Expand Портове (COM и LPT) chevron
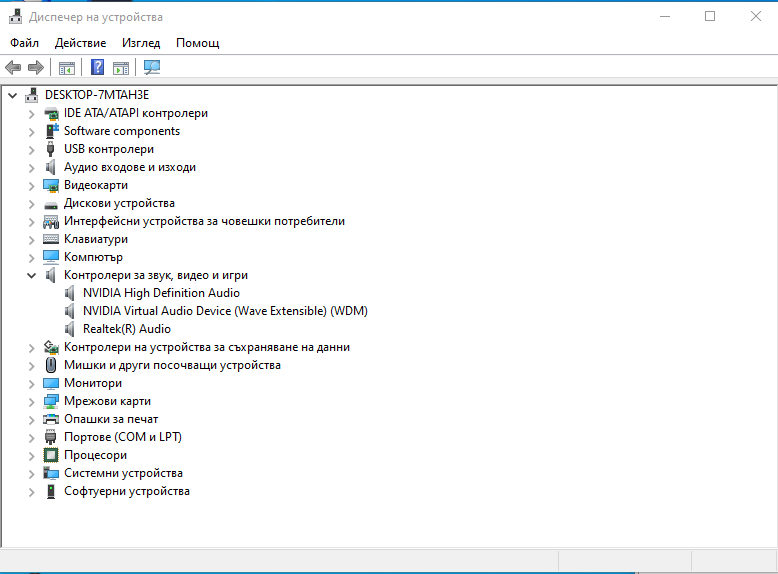The image size is (778, 574). [x=31, y=438]
